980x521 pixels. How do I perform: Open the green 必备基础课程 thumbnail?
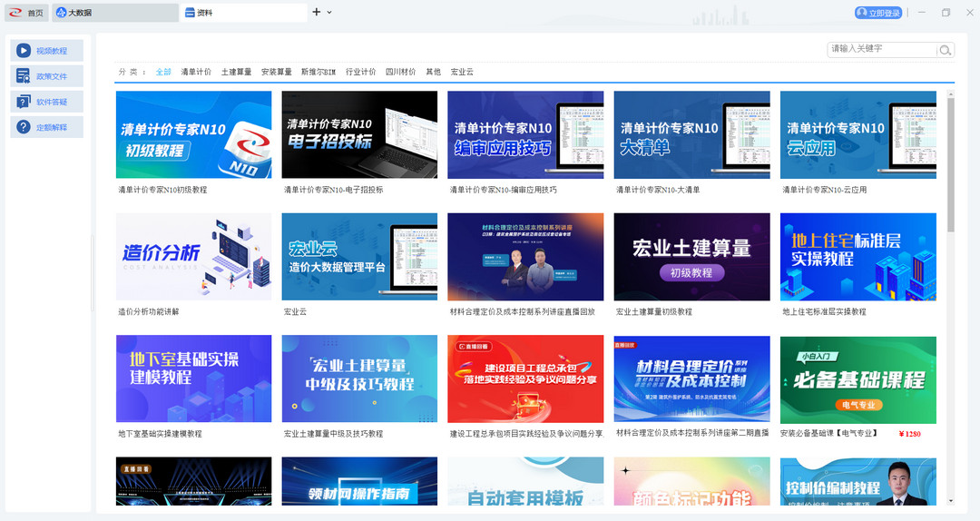coord(858,379)
